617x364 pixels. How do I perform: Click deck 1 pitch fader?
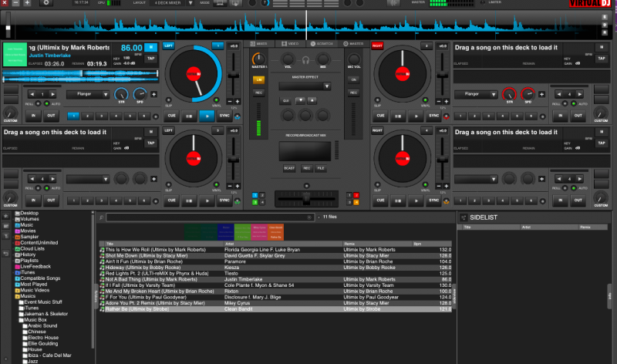(234, 75)
